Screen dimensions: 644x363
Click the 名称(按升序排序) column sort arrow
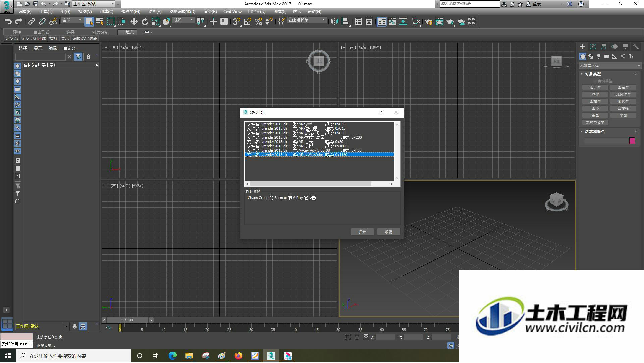coord(97,65)
